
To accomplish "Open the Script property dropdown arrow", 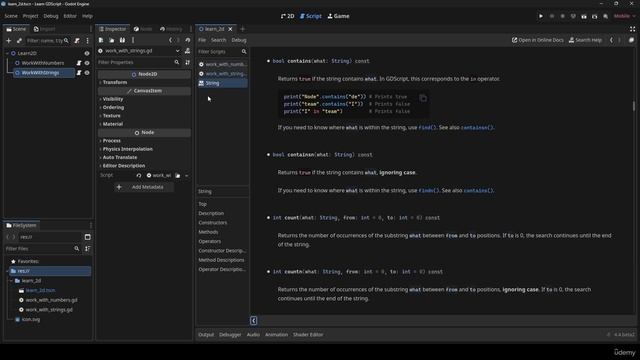I will pos(187,176).
